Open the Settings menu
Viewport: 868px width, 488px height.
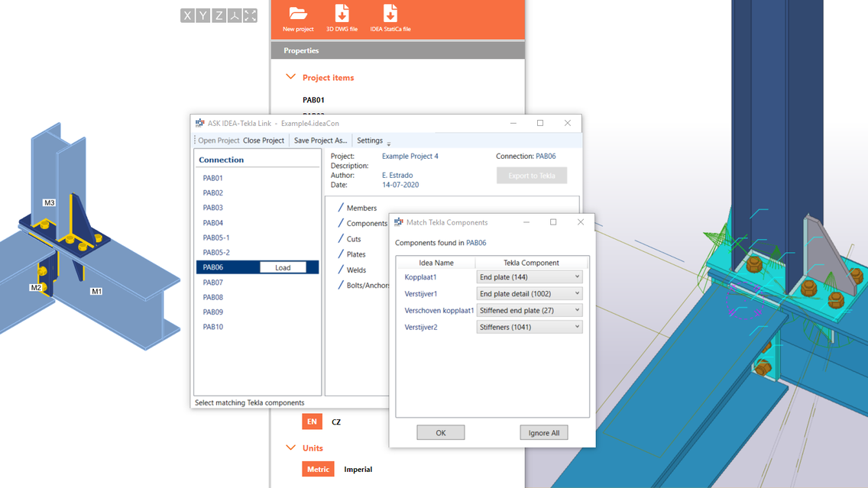click(370, 141)
